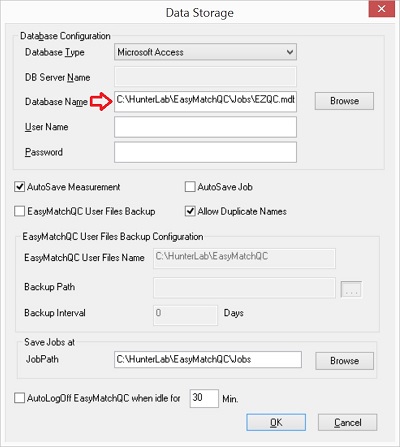
Task: Disable Allow Duplicate Names
Action: point(190,211)
